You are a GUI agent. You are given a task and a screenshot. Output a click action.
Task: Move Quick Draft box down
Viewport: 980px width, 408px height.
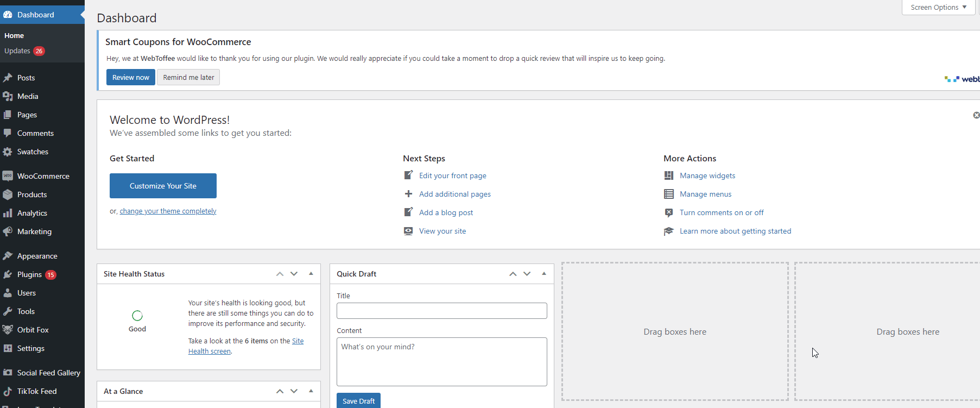click(x=527, y=274)
